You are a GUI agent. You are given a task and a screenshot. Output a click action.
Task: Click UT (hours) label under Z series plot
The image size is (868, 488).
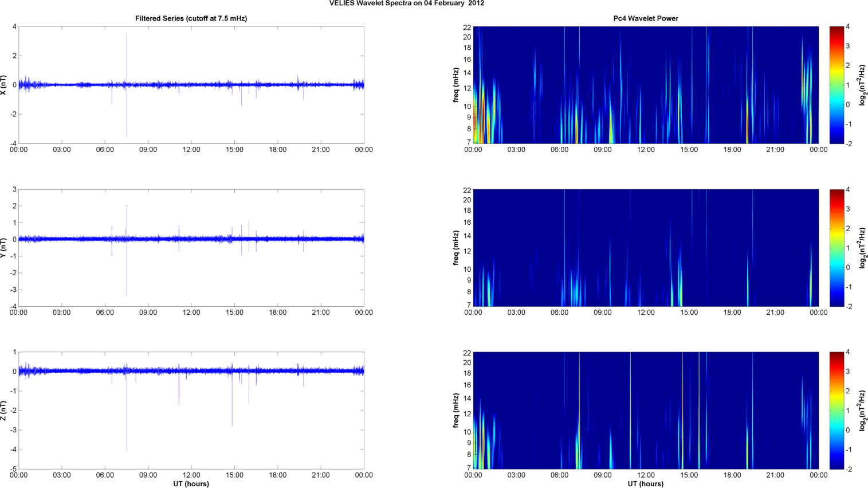point(191,483)
